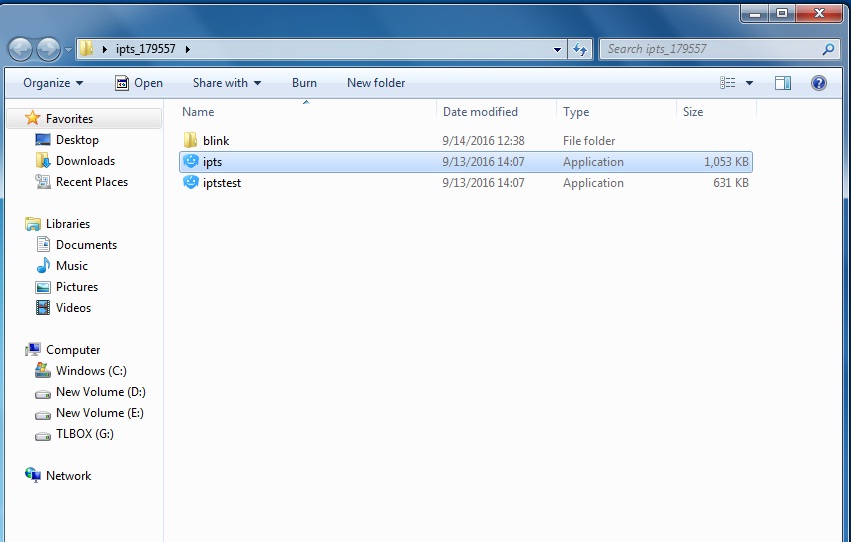Click the Recent Places icon
851x542 pixels.
tap(43, 182)
